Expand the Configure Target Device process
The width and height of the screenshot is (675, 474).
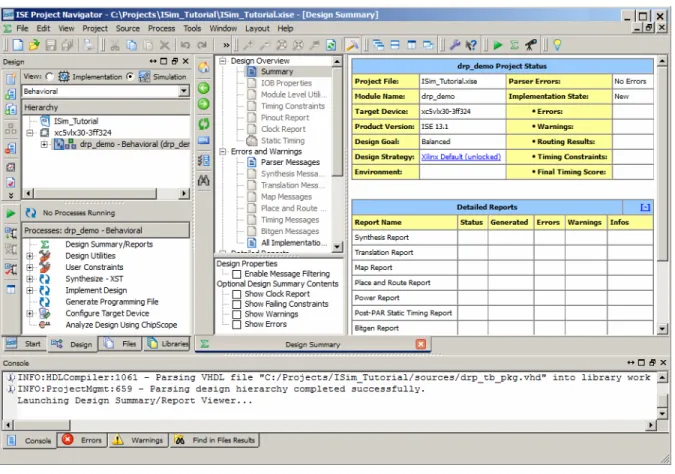pos(30,314)
